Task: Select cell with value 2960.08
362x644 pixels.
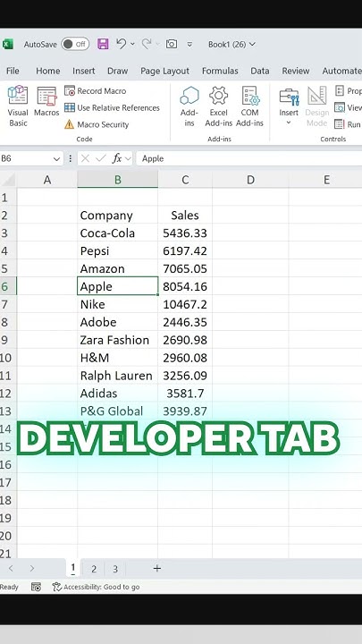Action: click(x=185, y=358)
